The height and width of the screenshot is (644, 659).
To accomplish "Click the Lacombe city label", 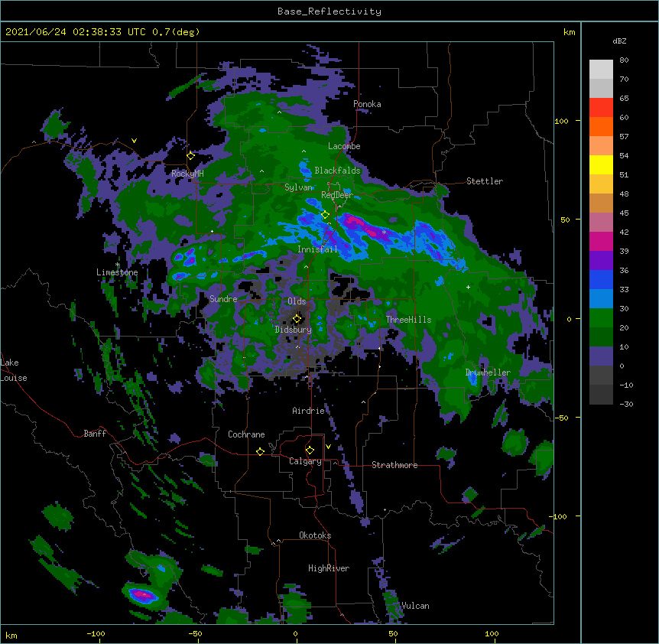I will click(x=344, y=146).
